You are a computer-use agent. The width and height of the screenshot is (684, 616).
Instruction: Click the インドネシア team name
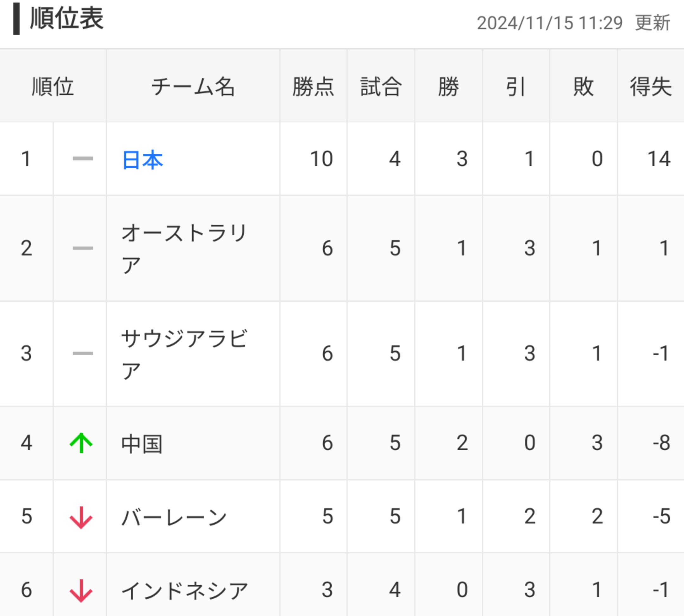pyautogui.click(x=185, y=591)
